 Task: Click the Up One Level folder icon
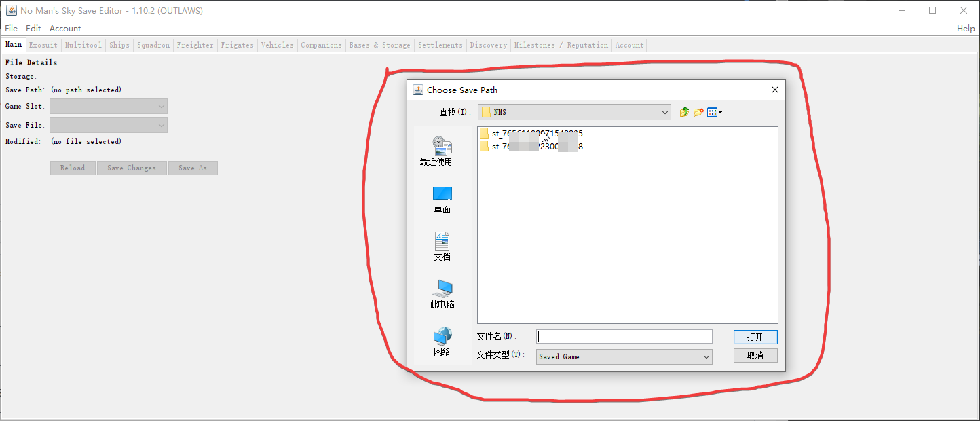pyautogui.click(x=683, y=111)
